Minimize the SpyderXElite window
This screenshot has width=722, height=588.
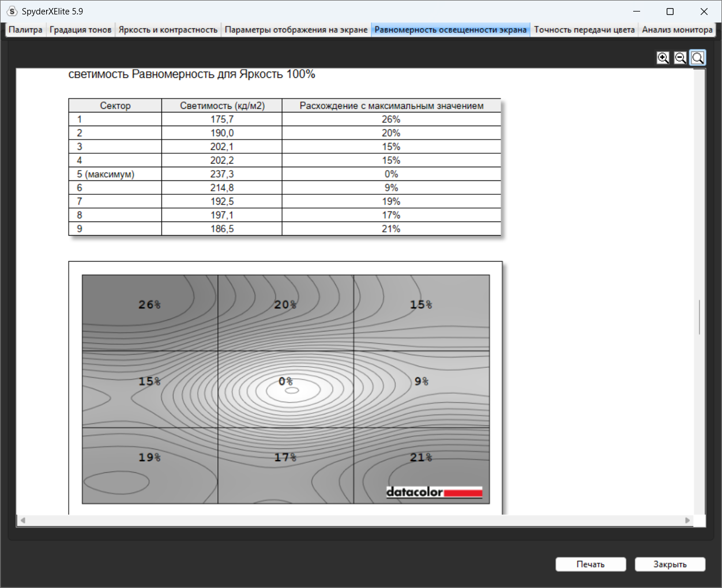637,12
